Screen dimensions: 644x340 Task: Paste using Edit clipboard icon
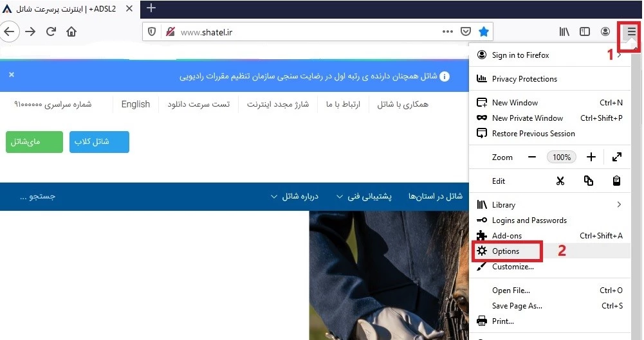616,181
